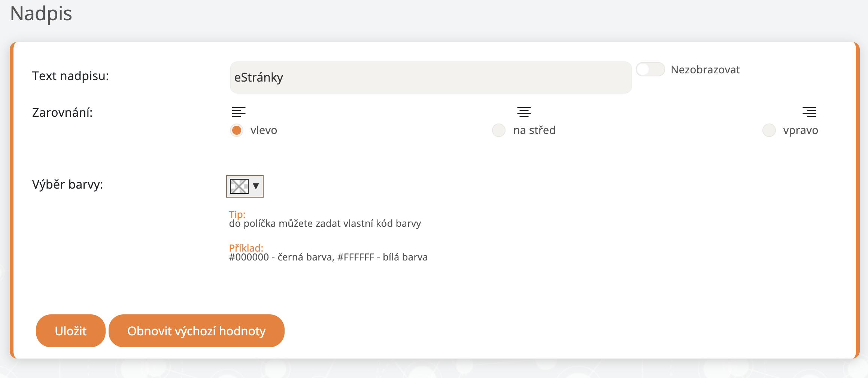Select the 'vlevo' radio button

tap(237, 130)
